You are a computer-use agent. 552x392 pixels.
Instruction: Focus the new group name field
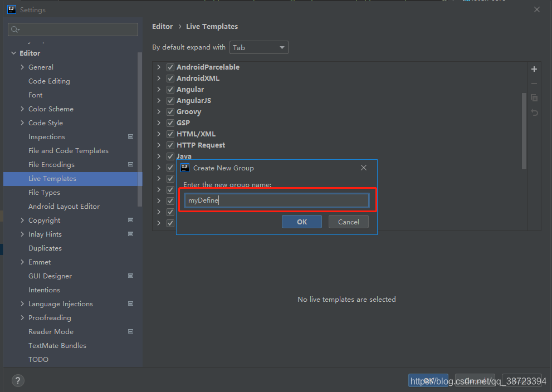(277, 200)
